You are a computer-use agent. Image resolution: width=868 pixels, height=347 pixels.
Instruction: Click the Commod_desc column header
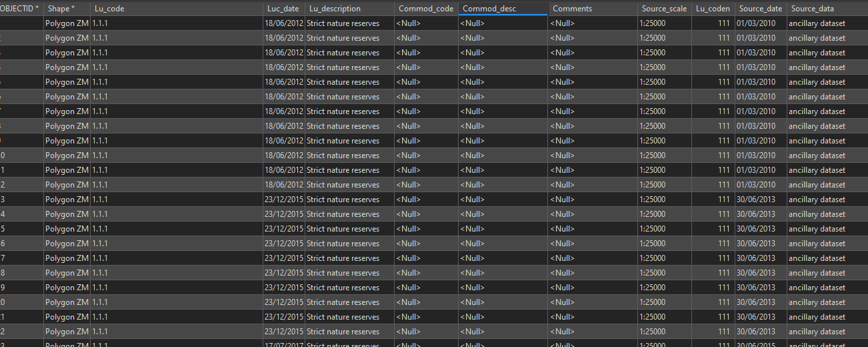[503, 9]
